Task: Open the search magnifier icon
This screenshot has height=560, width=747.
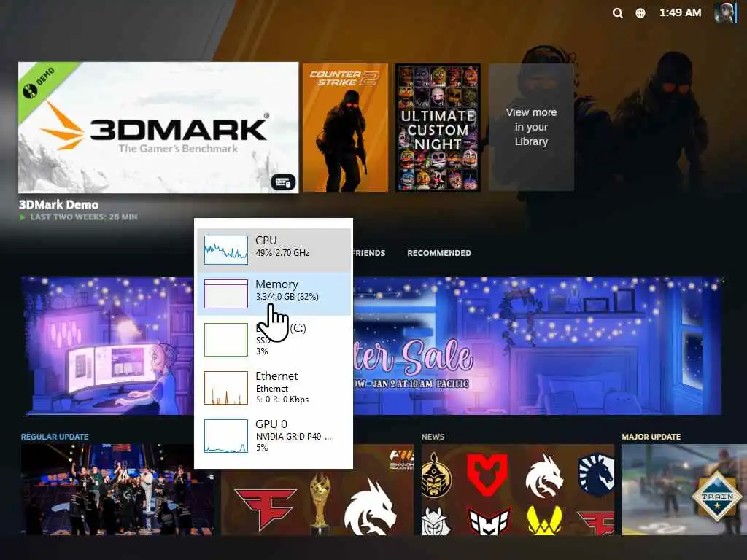Action: click(617, 13)
